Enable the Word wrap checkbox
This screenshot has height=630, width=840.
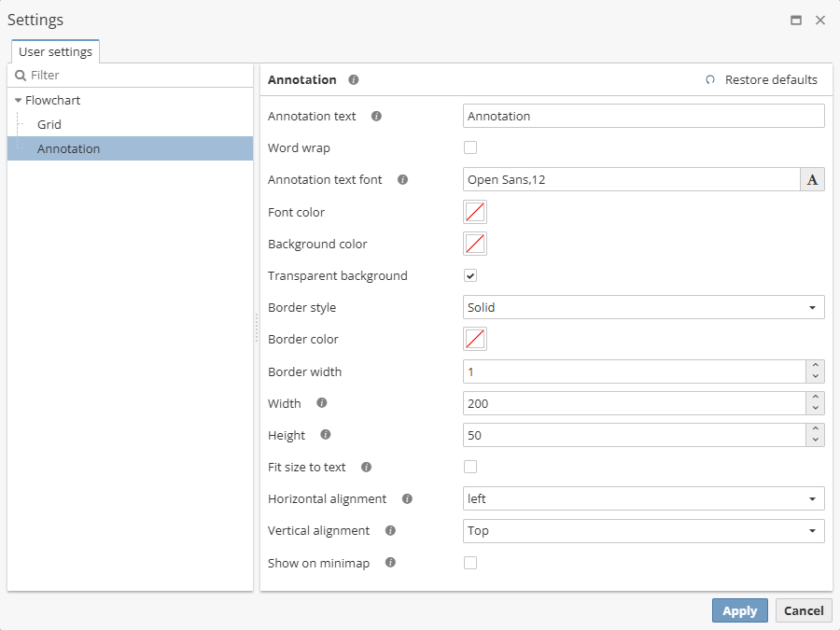pos(470,147)
